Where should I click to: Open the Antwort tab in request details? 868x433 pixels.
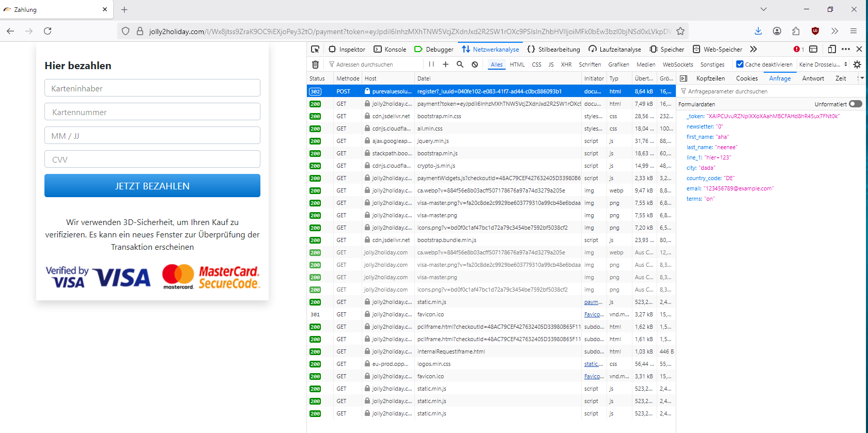click(813, 78)
